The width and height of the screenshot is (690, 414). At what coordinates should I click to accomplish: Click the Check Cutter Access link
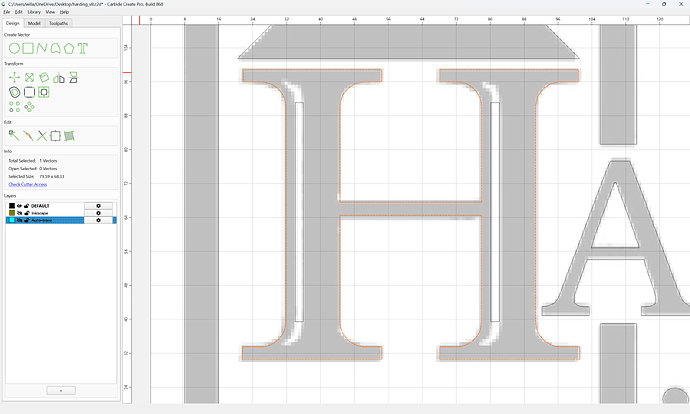28,184
